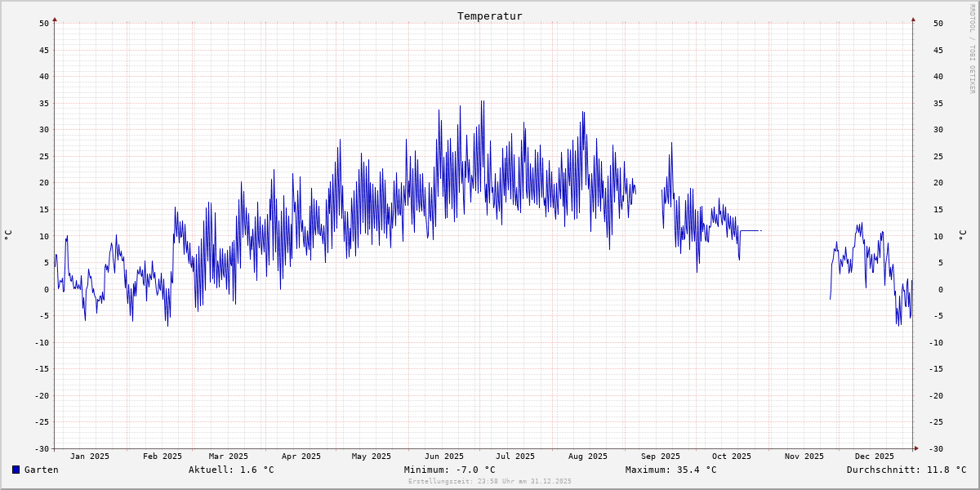Click the red arrowhead atop the left y-axis
Image resolution: width=980 pixels, height=490 pixels.
(55, 20)
